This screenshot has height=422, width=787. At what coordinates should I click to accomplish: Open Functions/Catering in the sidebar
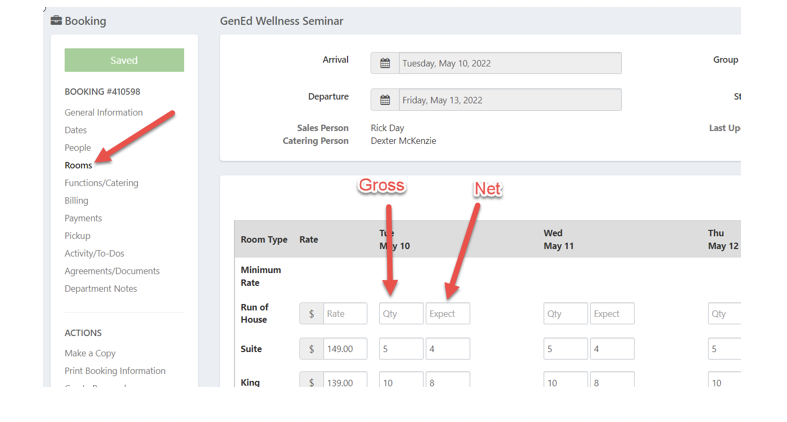tap(101, 183)
